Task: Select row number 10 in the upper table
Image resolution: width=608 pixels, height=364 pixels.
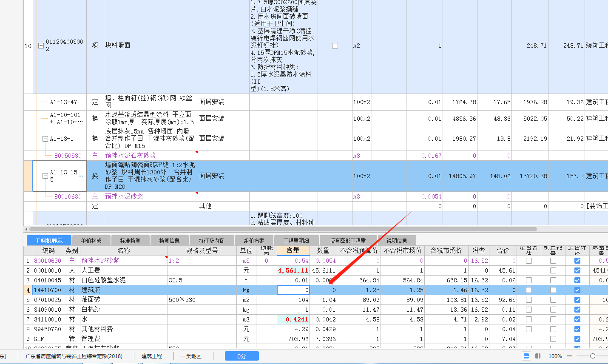Action: [28, 46]
